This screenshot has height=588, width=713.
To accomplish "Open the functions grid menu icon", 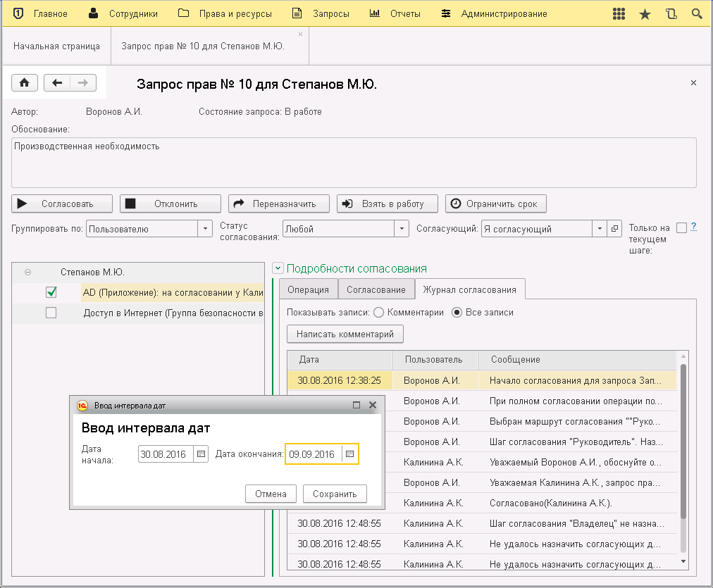I will tap(619, 14).
